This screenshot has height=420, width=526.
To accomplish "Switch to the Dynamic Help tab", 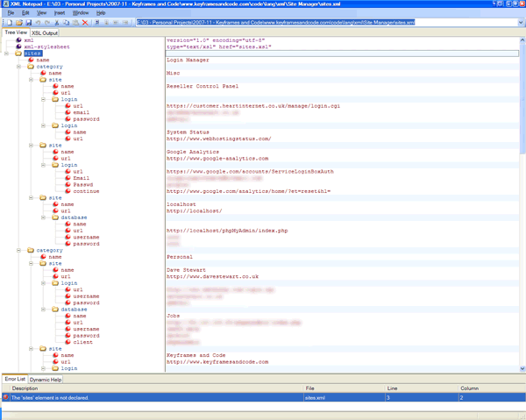I will [x=46, y=380].
